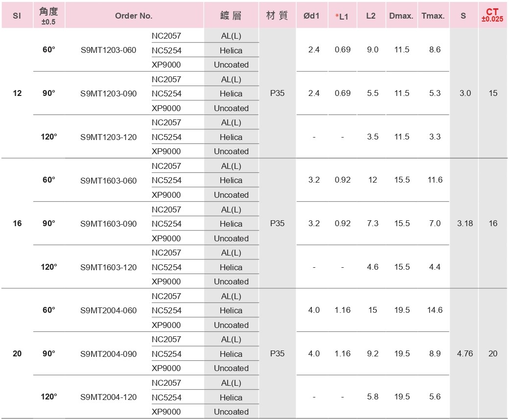
Task: Click the Ød1 column header
Action: click(311, 16)
